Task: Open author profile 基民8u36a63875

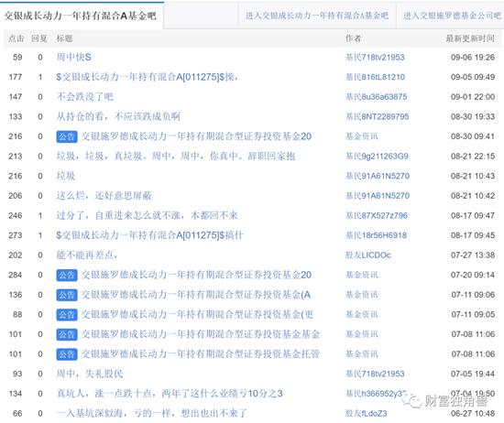Action: point(377,97)
